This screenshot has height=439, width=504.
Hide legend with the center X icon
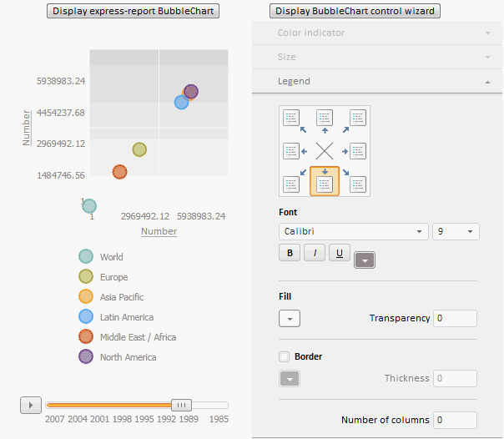pos(325,151)
